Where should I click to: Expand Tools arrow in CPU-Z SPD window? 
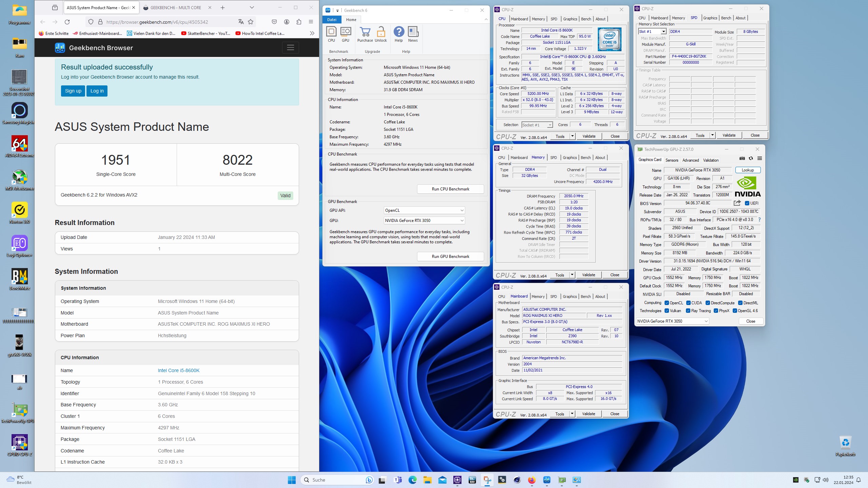[x=712, y=135]
